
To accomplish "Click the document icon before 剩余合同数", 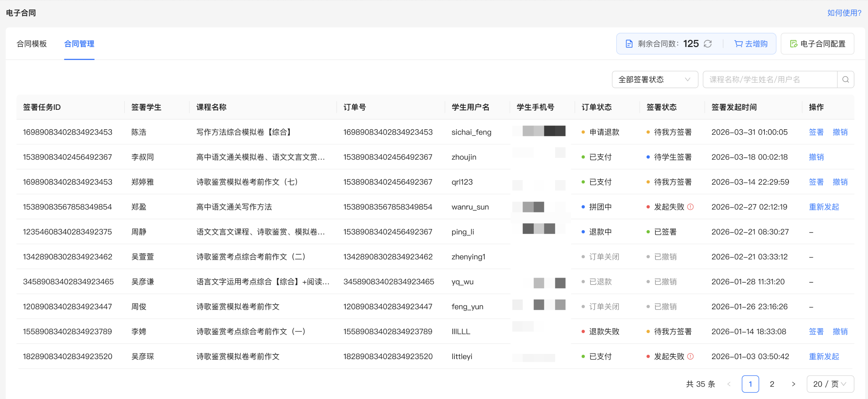I will point(629,44).
